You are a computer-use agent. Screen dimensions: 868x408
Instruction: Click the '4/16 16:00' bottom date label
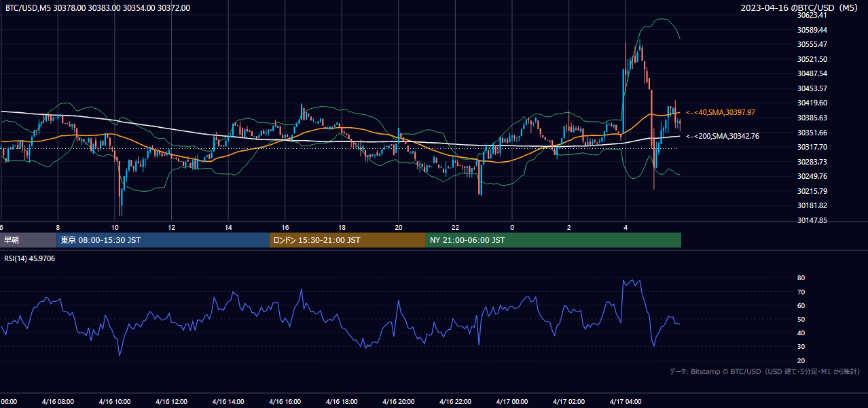285,402
